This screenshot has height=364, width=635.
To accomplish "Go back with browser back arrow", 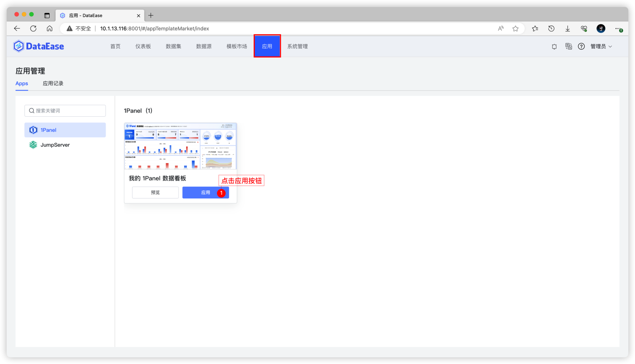I will click(17, 29).
